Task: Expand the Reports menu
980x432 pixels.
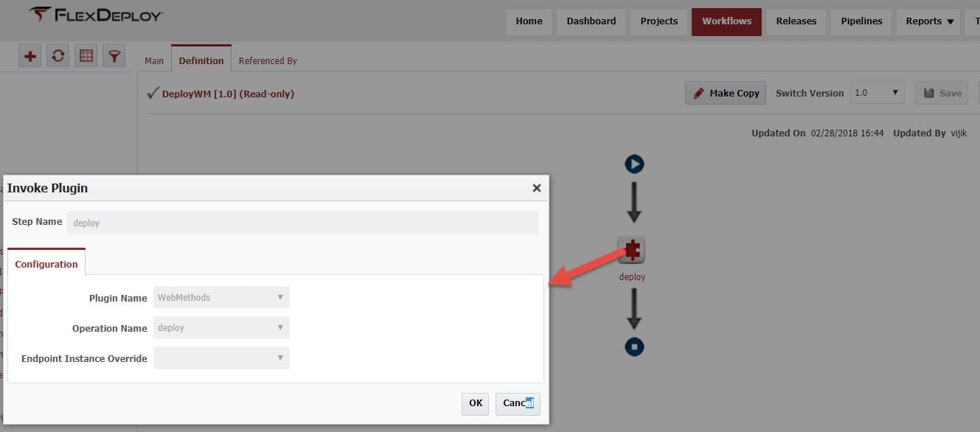Action: point(930,21)
